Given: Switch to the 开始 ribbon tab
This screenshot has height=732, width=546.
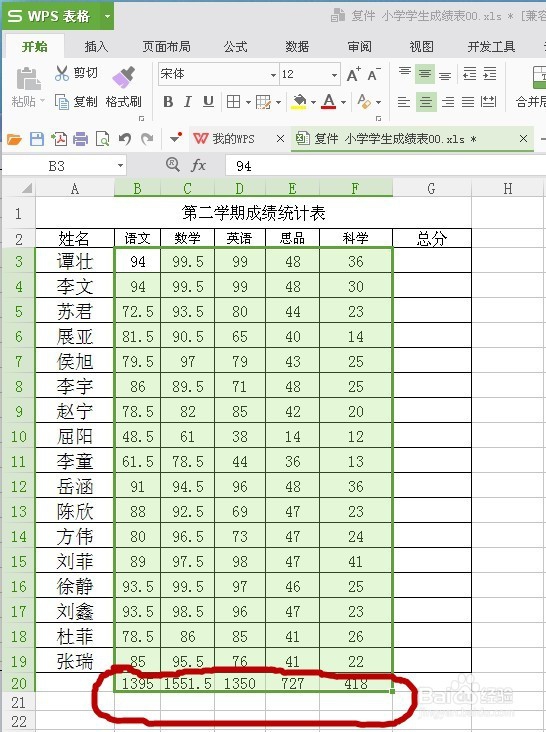Looking at the screenshot, I should 35,47.
